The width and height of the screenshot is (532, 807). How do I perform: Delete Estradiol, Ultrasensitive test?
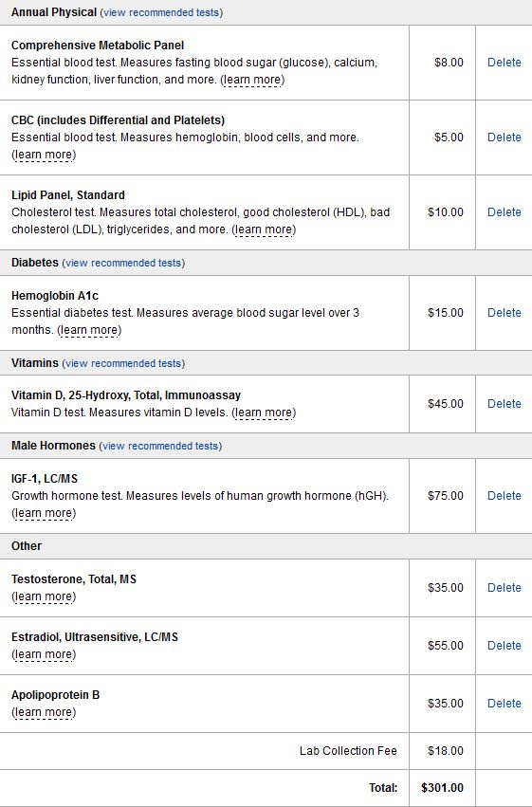tap(504, 646)
